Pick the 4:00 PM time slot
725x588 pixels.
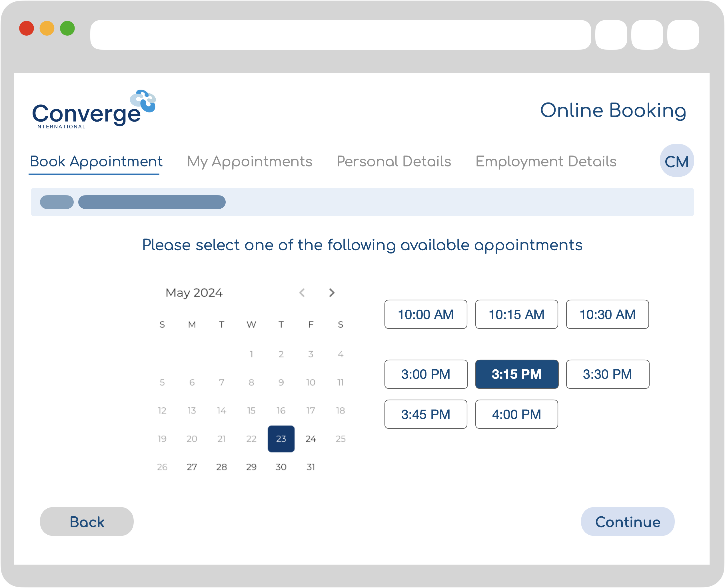[516, 414]
